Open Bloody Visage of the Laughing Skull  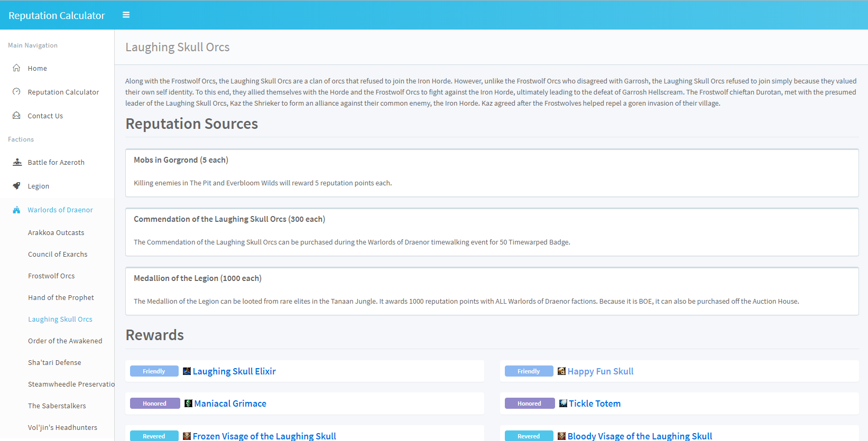[640, 436]
